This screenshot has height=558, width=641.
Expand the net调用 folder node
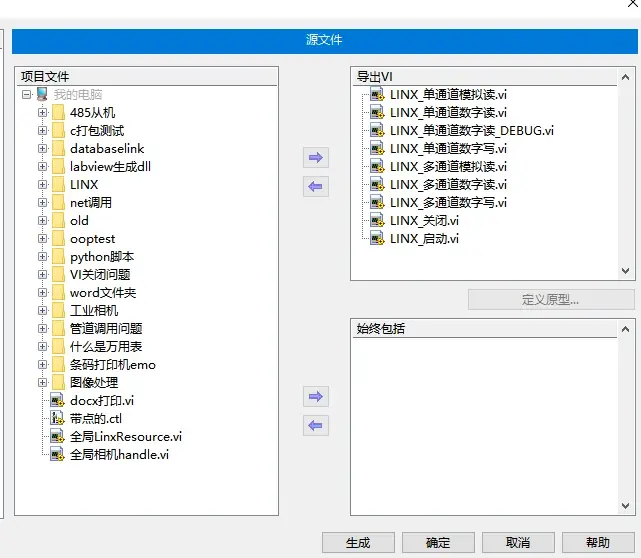click(43, 202)
